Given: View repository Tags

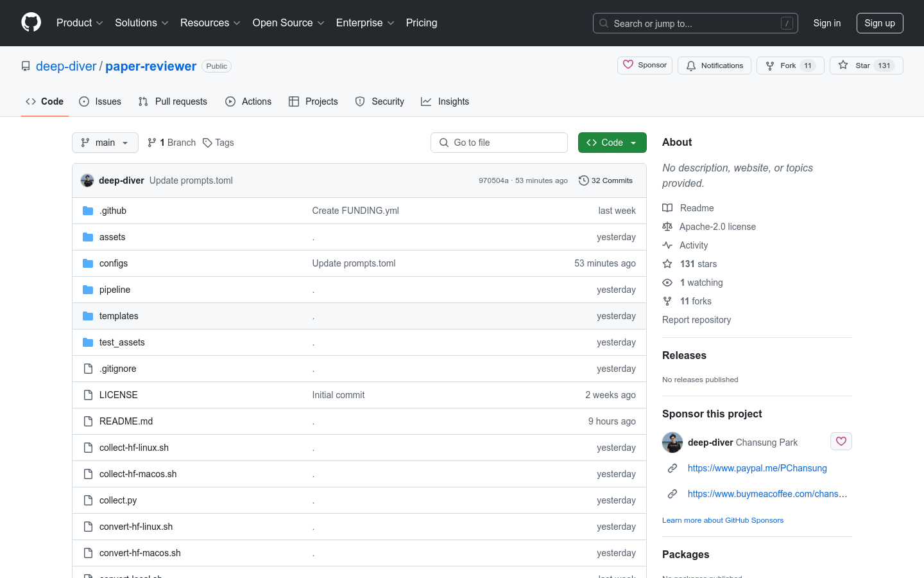Looking at the screenshot, I should [218, 143].
